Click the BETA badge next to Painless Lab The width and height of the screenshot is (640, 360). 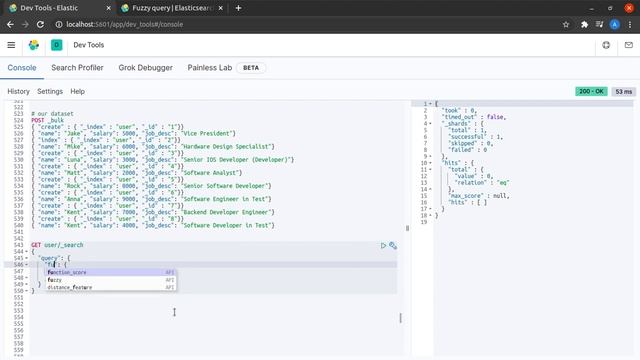click(x=251, y=68)
